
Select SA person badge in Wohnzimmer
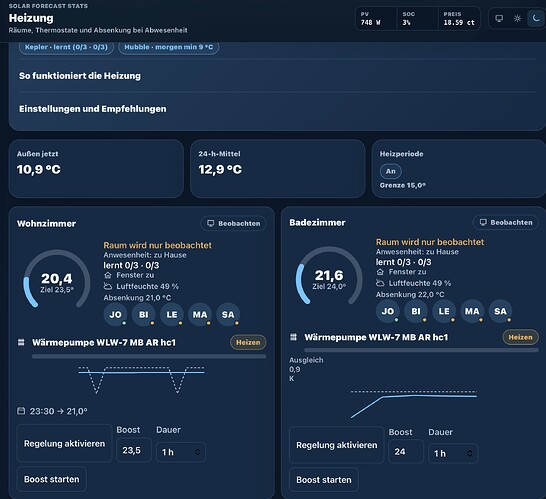[x=228, y=314]
